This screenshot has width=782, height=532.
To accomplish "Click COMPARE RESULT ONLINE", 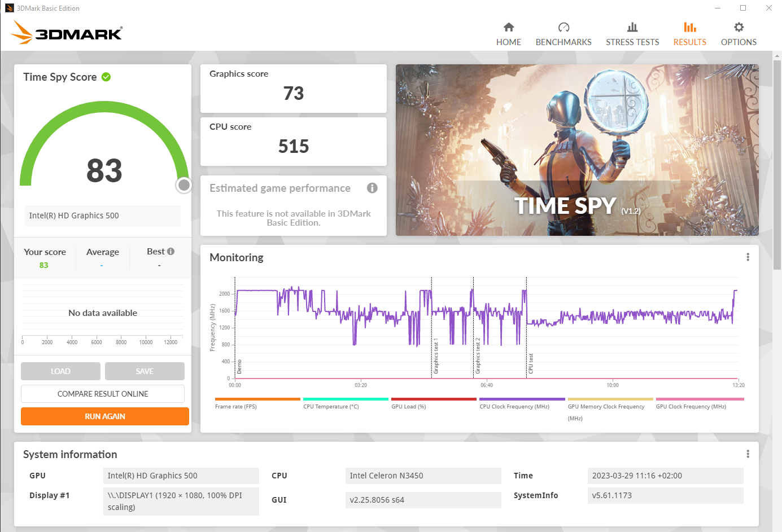I will coord(103,394).
